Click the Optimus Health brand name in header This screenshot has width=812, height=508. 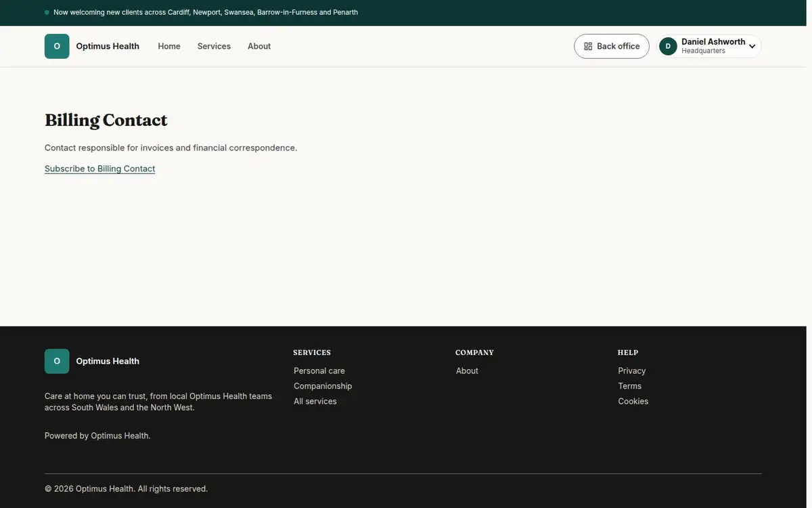point(108,46)
